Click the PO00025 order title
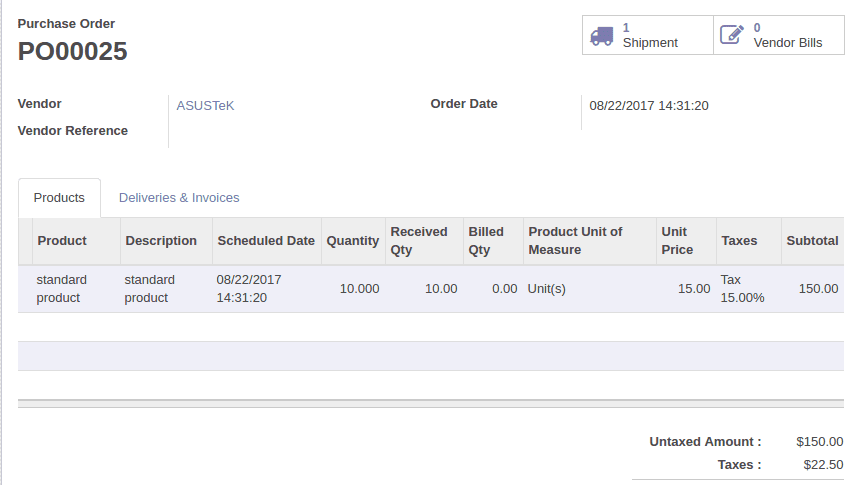Screen dimensions: 858x485 tap(73, 51)
